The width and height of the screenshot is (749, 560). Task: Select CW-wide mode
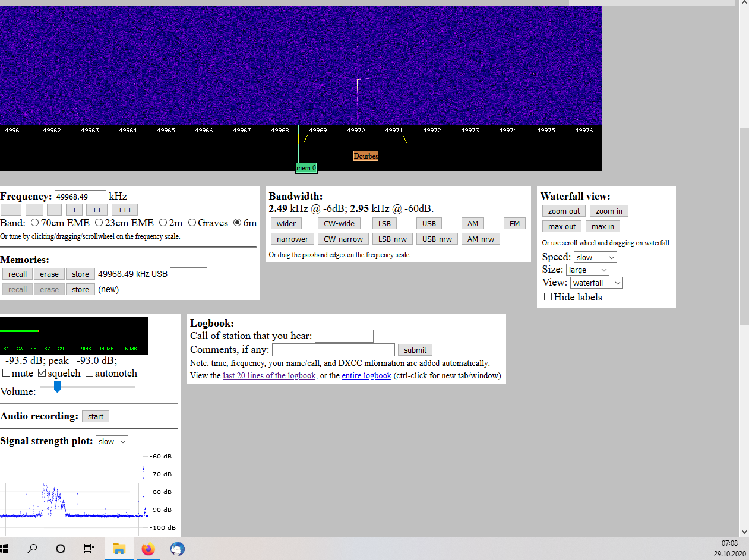(339, 223)
